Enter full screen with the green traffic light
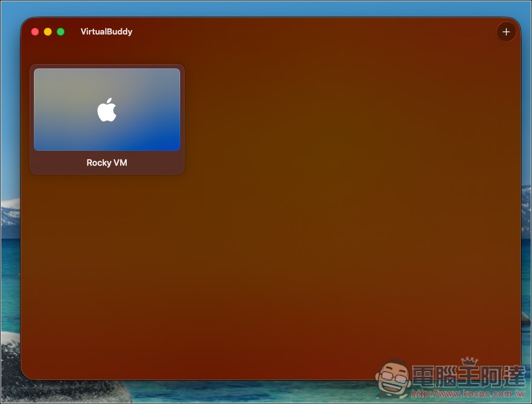The height and width of the screenshot is (404, 532). click(61, 32)
